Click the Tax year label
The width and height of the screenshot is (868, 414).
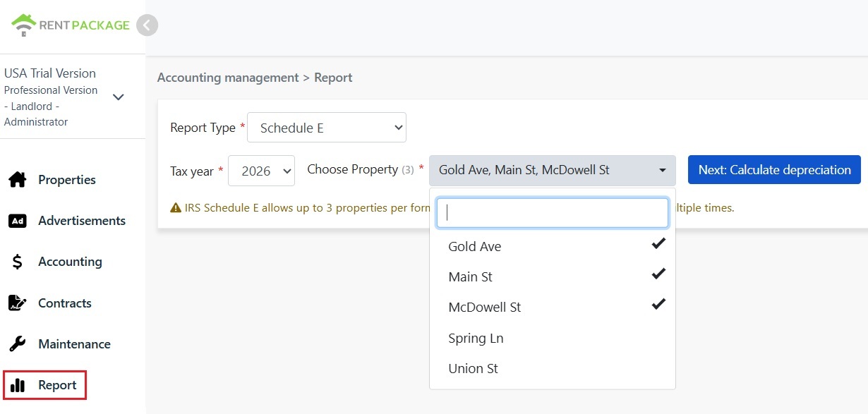192,171
